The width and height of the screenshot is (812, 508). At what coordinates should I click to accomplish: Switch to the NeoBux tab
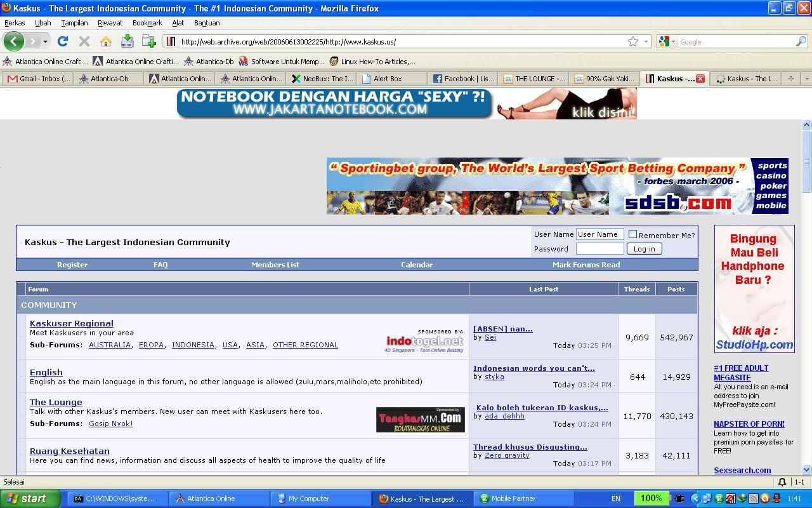(321, 79)
